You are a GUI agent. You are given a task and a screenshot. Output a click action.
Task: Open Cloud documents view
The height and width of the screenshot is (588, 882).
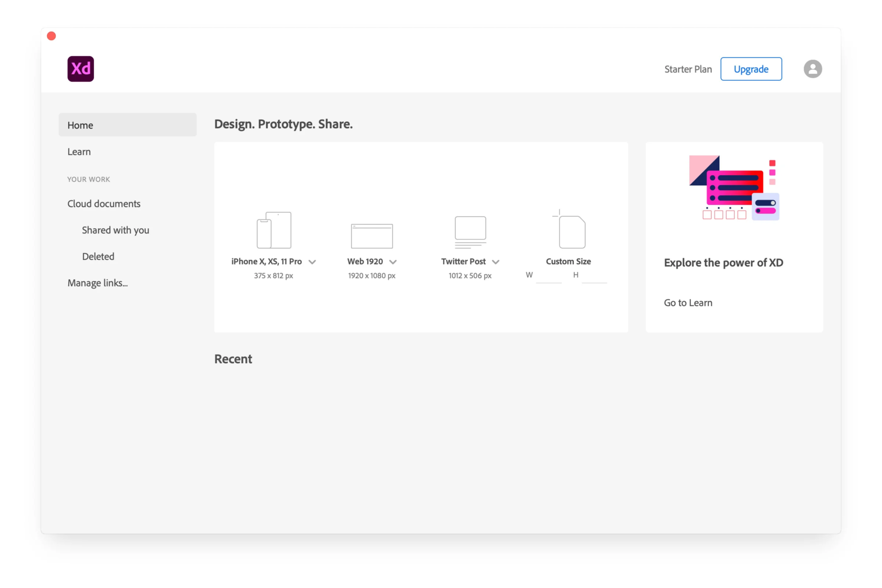pos(103,204)
